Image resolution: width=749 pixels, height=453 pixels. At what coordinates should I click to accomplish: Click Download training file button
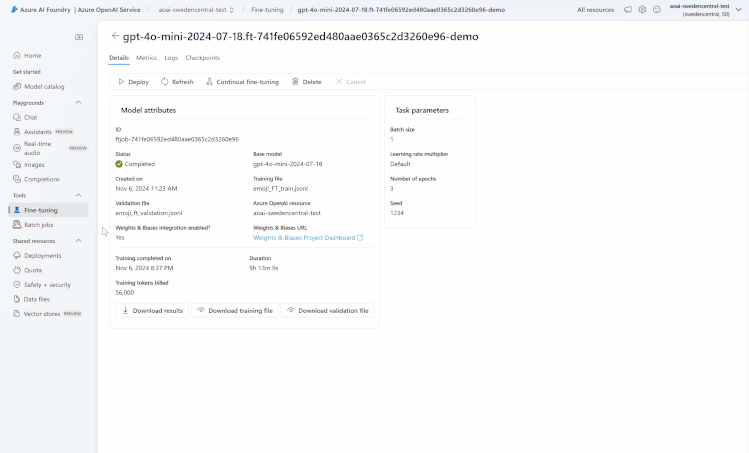click(235, 311)
